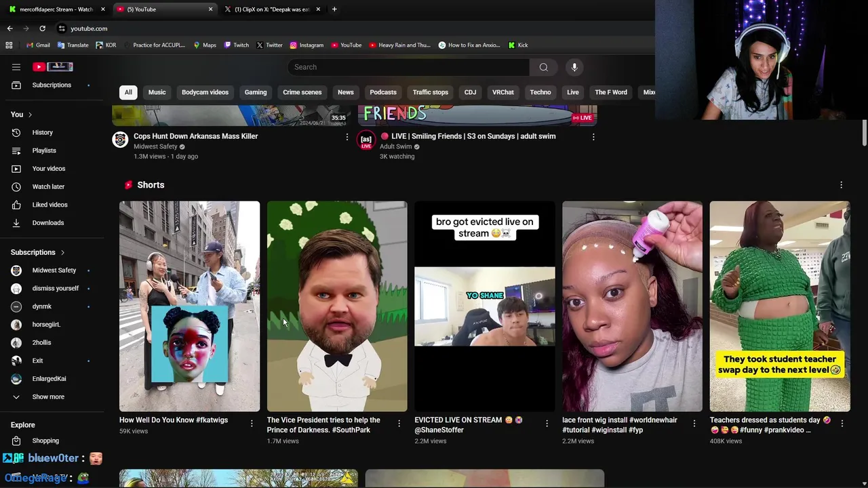This screenshot has height=488, width=868.
Task: Select the News filter chip
Action: 346,92
